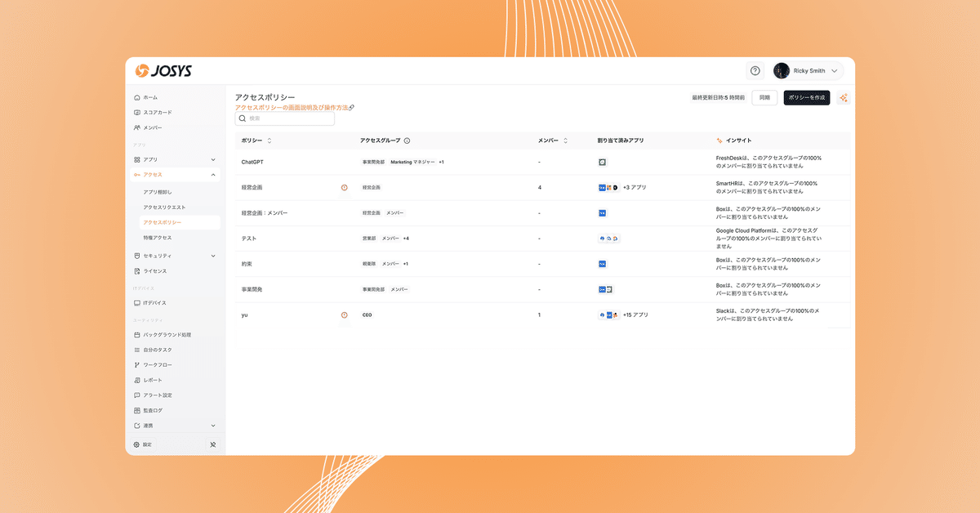Click the Marketing マネジャー group tag
The height and width of the screenshot is (513, 980).
(412, 162)
